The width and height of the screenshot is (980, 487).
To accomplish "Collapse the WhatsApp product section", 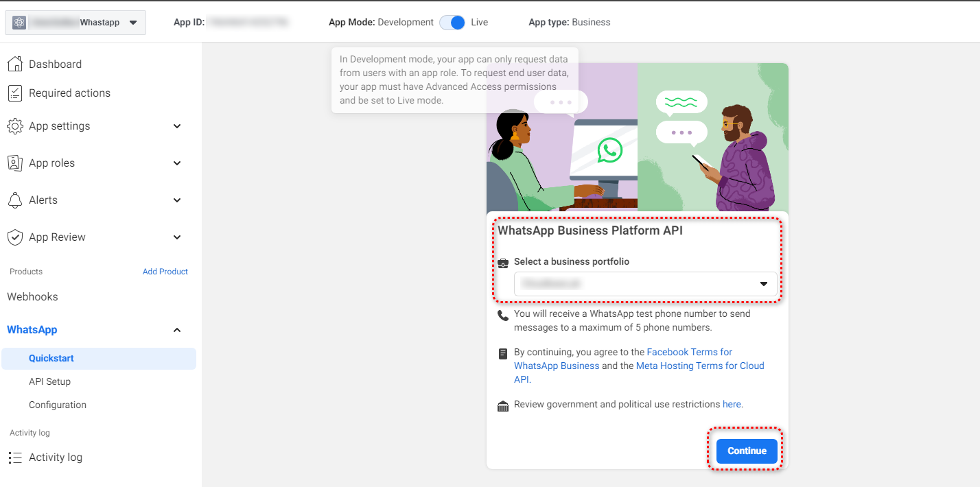I will pos(177,330).
